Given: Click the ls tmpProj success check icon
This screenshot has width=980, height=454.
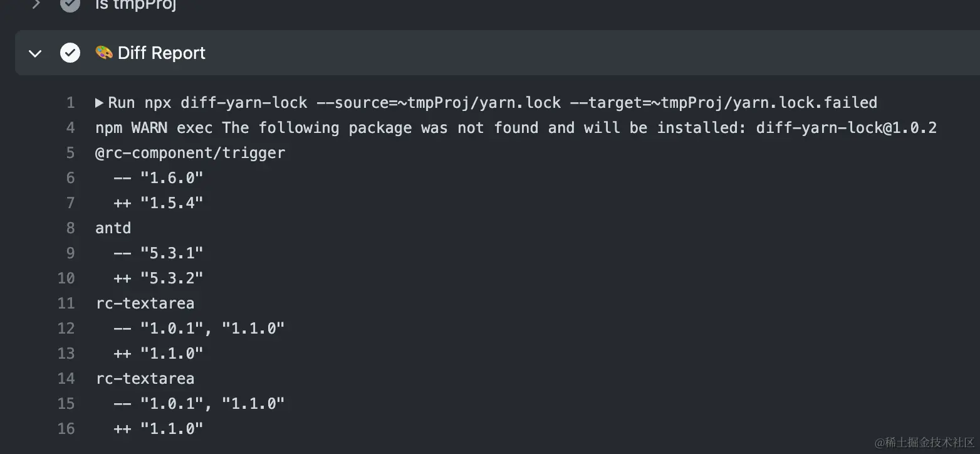Looking at the screenshot, I should coord(70,4).
